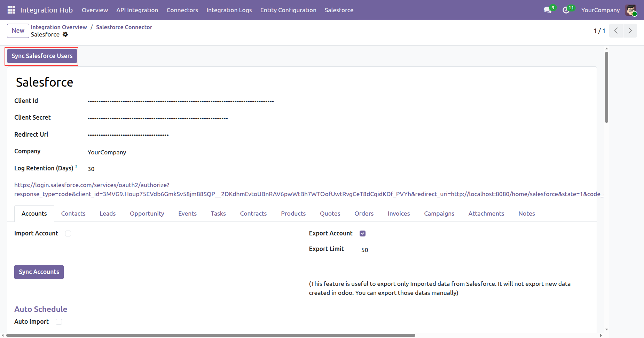Switch to the Opportunity tab
This screenshot has width=644, height=338.
pos(147,214)
